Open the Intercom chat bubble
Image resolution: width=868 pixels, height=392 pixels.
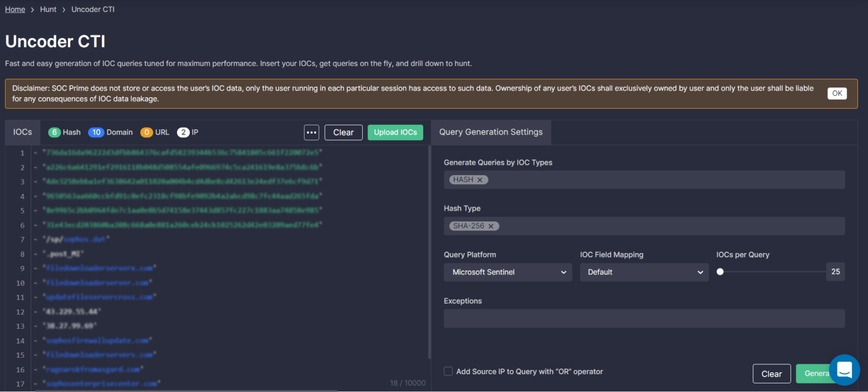tap(844, 370)
